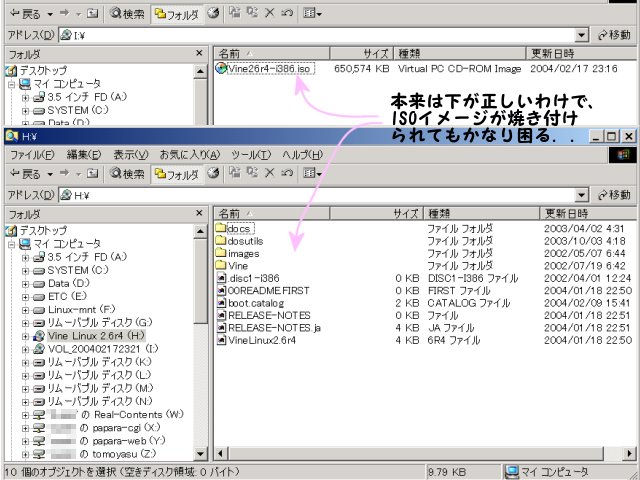Click folder tree scroll down arrow
Screen dimensions: 640x480
tap(200, 453)
